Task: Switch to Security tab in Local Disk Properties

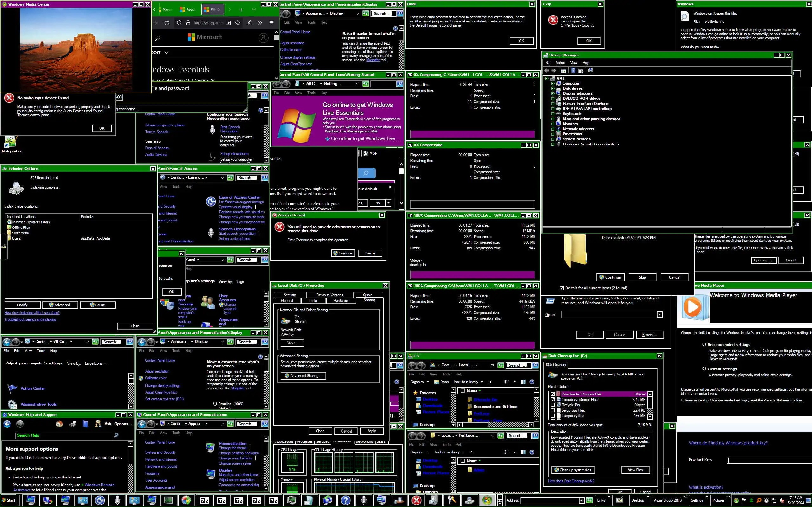Action: (290, 295)
